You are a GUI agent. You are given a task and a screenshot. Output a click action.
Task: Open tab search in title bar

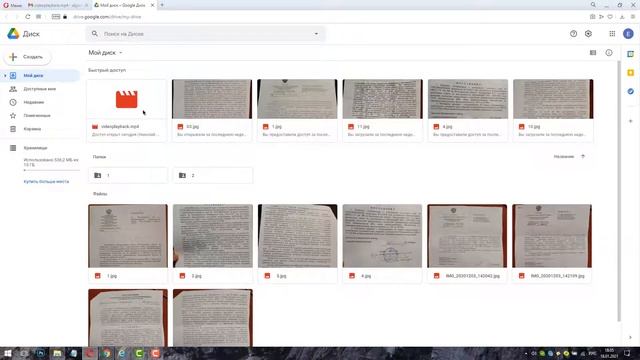coord(593,5)
